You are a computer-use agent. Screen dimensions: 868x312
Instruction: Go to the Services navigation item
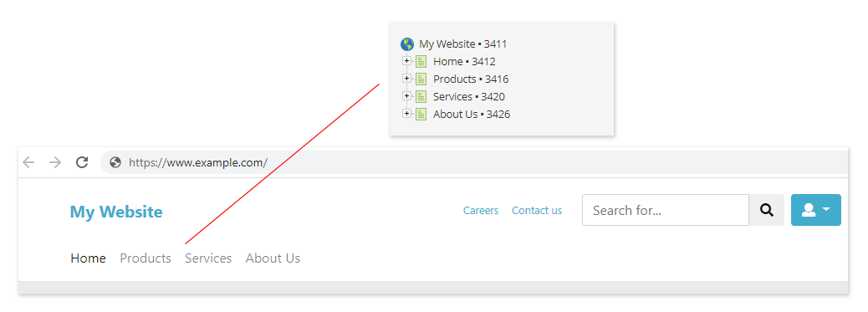(208, 258)
